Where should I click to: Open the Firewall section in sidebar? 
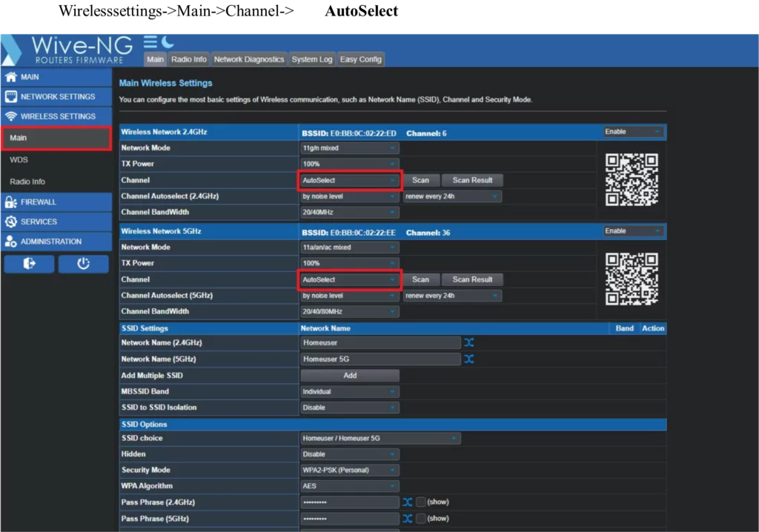pyautogui.click(x=39, y=202)
